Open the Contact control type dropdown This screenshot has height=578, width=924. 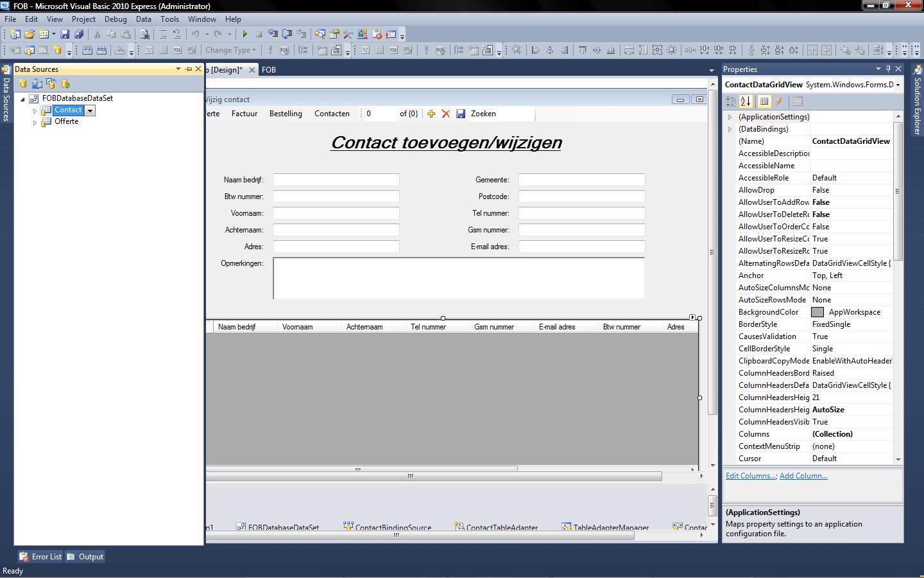tap(90, 110)
